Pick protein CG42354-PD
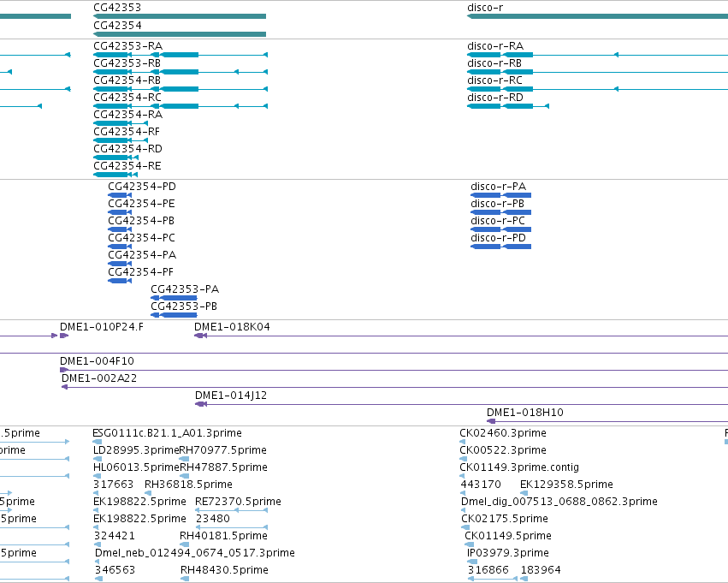Screen dimensions: 728x583 point(120,195)
